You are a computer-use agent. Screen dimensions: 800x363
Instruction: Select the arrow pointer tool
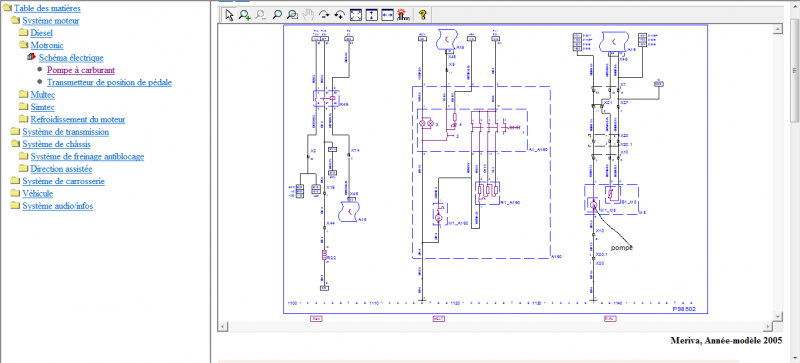coord(229,15)
